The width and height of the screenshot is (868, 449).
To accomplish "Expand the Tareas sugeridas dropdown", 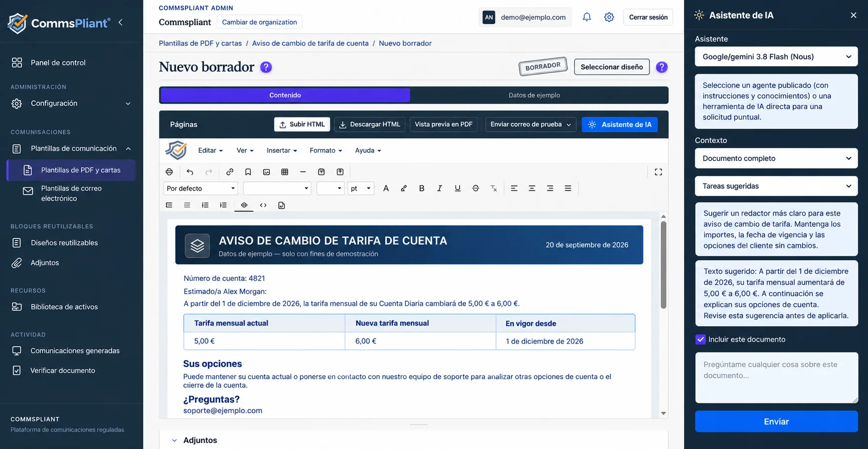I will (776, 186).
